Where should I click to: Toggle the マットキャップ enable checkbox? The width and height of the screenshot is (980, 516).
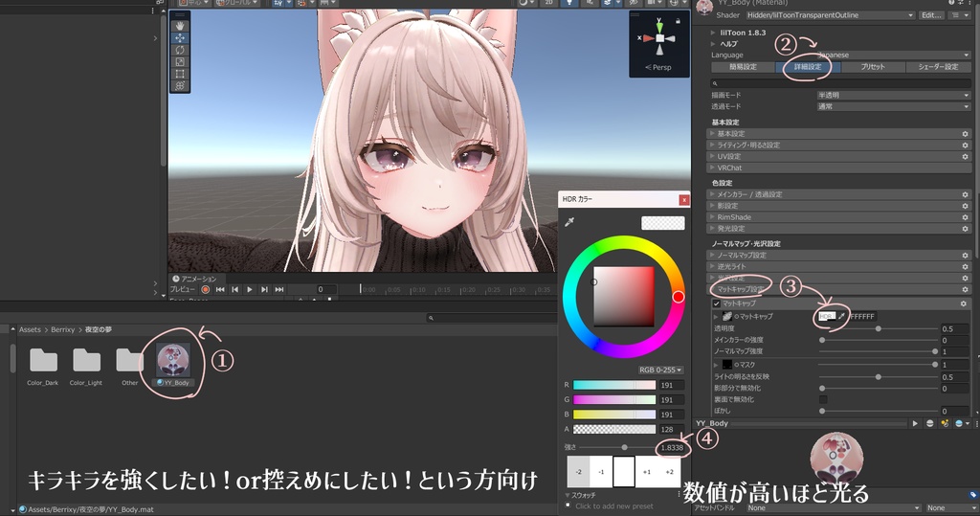pos(717,303)
